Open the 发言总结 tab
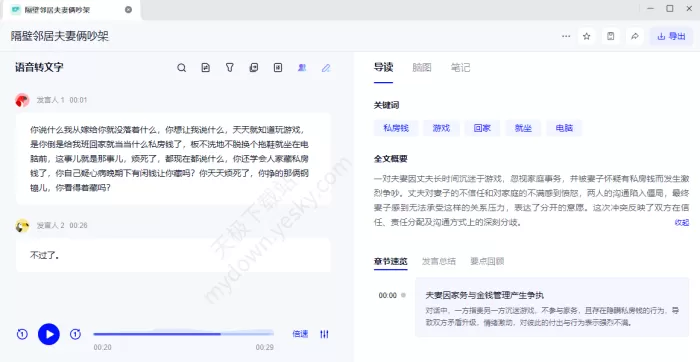Viewport: 700px width, 362px height. click(439, 262)
